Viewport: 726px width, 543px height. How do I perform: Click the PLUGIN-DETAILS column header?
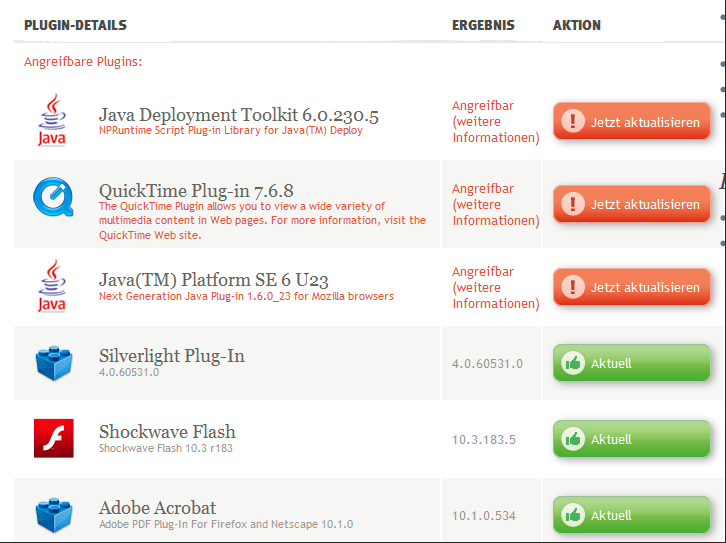75,25
